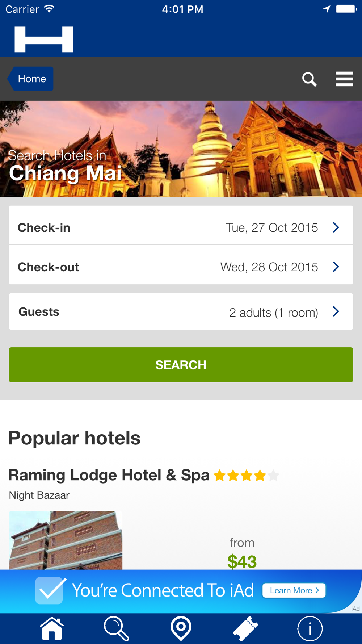Image resolution: width=362 pixels, height=644 pixels.
Task: Tap the magnifier icon in bottom bar
Action: tap(116, 628)
